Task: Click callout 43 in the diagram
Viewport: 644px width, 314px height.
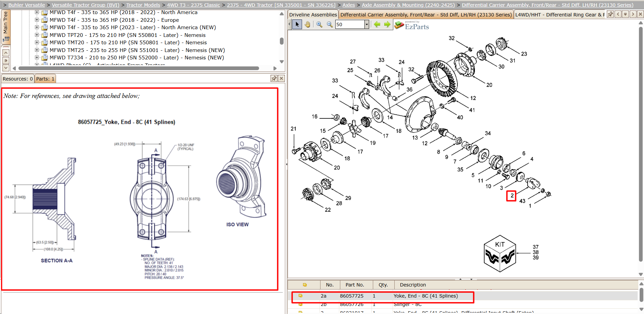Action: (522, 201)
